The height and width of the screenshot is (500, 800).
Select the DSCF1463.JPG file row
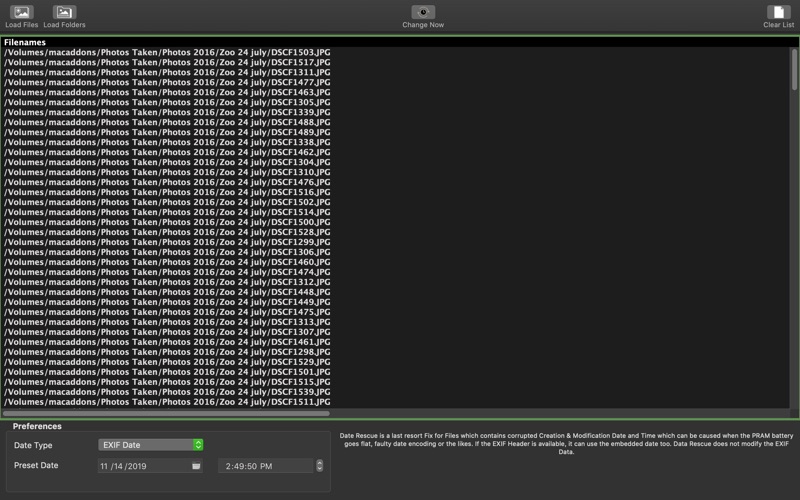pyautogui.click(x=396, y=92)
